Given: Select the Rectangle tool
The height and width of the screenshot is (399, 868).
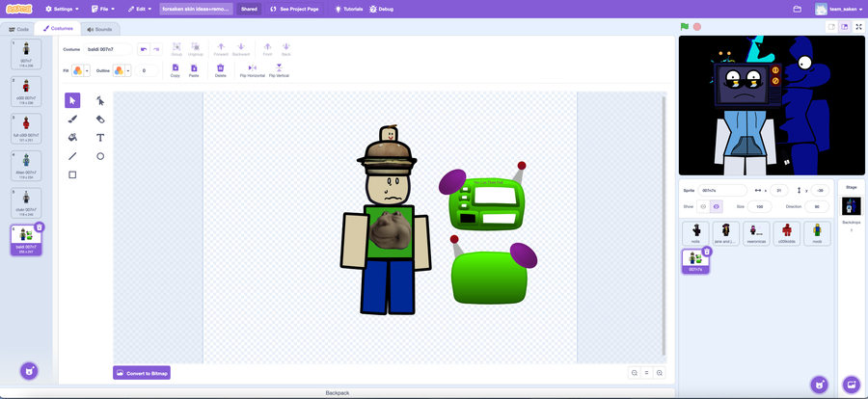Looking at the screenshot, I should tap(72, 174).
